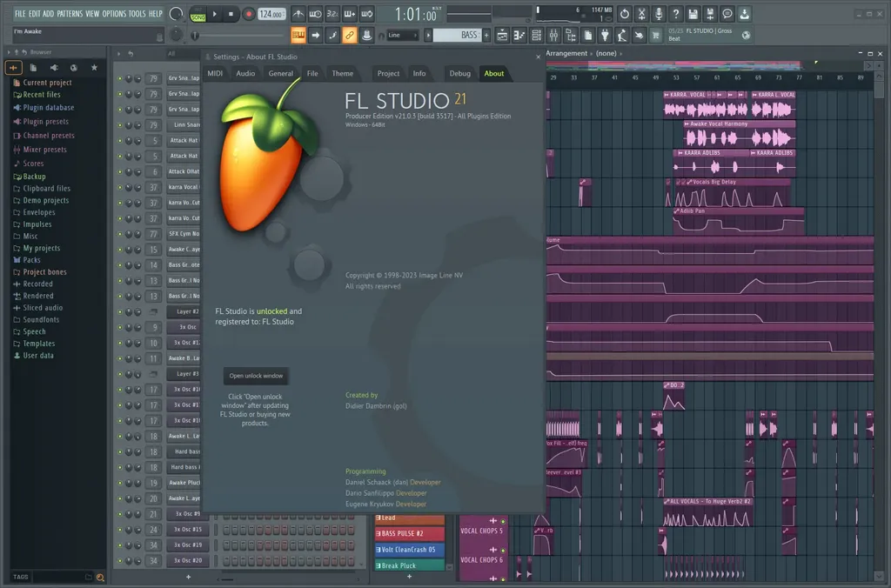The image size is (891, 588).
Task: Switch to the MIDI settings tab
Action: [216, 73]
